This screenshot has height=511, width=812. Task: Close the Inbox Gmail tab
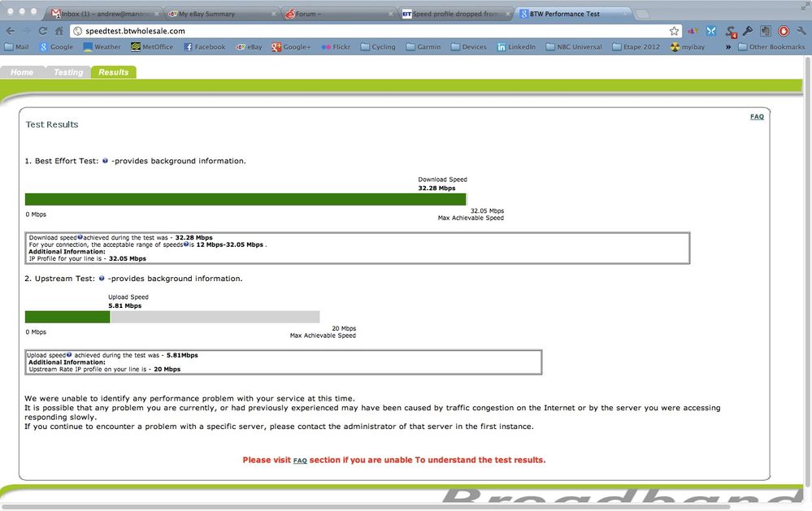[x=156, y=14]
